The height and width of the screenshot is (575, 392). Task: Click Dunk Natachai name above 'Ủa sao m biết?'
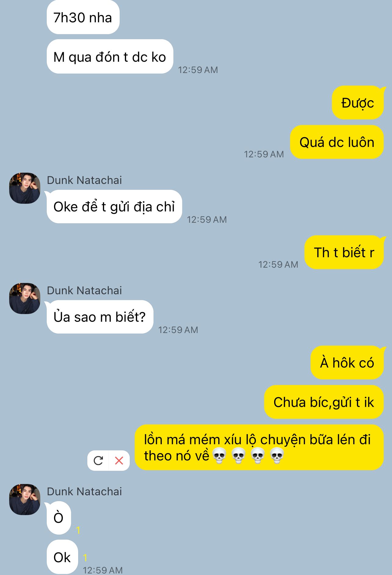(84, 290)
